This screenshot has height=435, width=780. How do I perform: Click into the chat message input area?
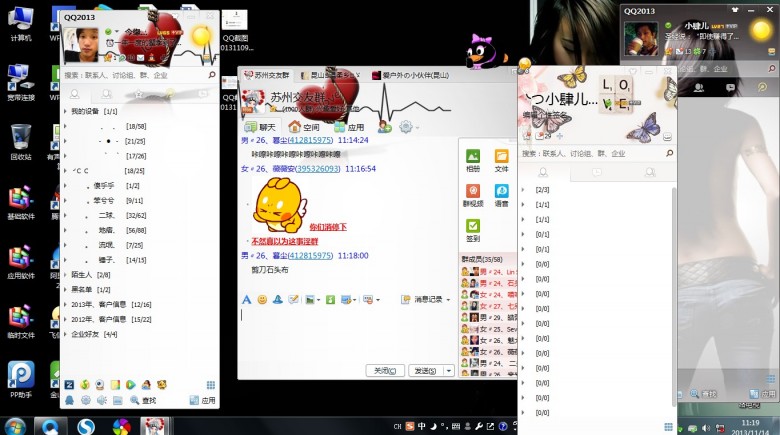click(347, 334)
